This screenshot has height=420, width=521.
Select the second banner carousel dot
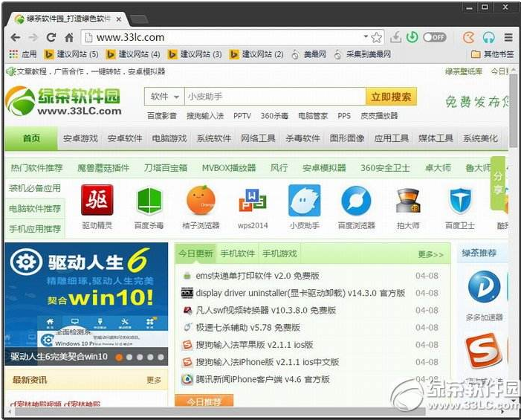pos(129,358)
